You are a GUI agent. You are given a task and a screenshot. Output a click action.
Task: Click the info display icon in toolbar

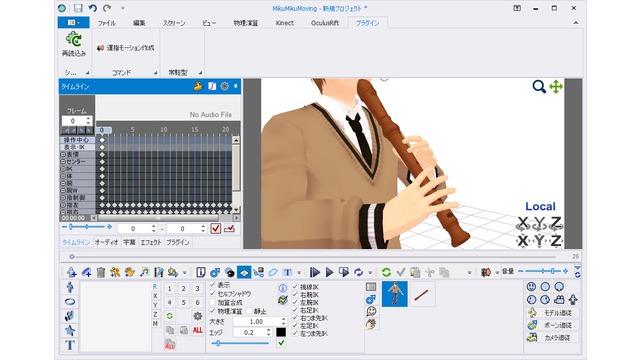pos(200,272)
